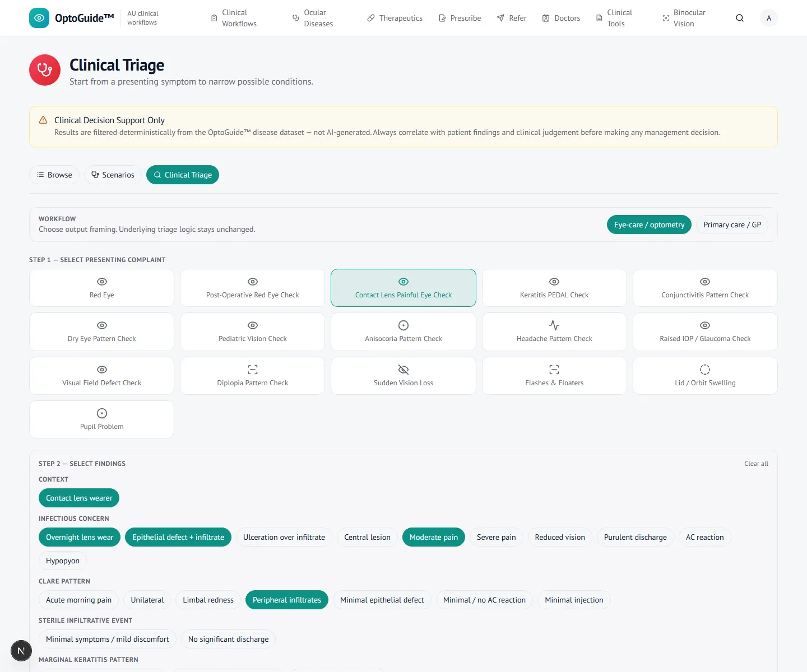Deselect the Overnight lens wear finding
807x672 pixels.
click(x=80, y=537)
